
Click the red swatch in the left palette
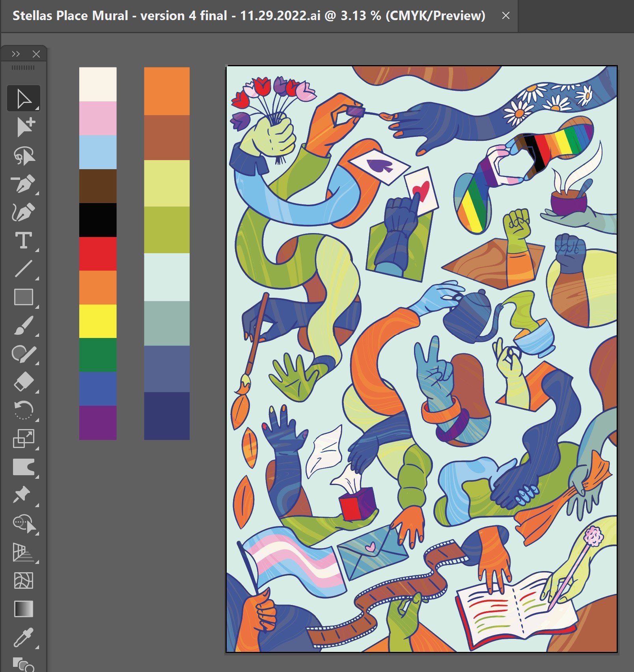click(x=98, y=254)
